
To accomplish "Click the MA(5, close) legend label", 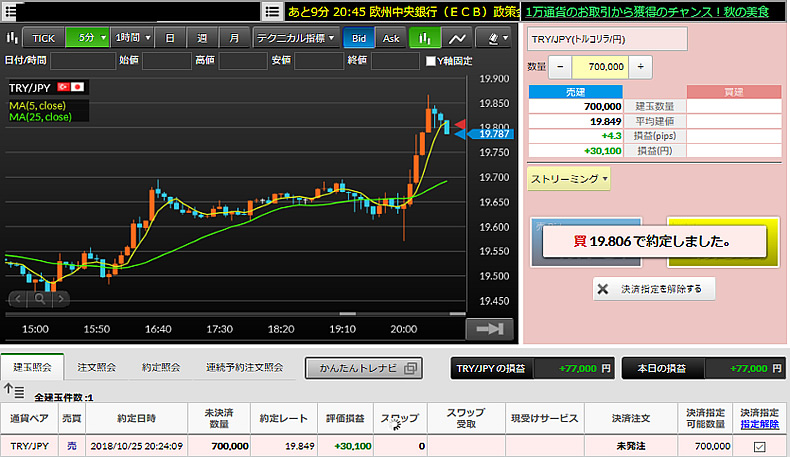I will click(x=37, y=106).
